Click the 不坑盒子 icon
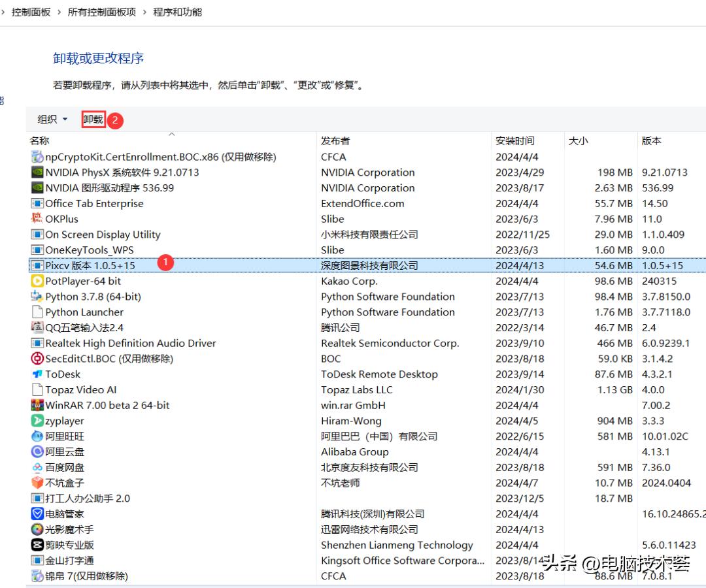Image resolution: width=706 pixels, height=588 pixels. tap(37, 483)
